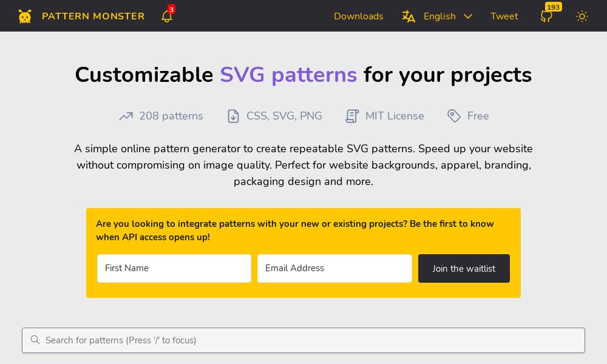Click the license icon beside MIT License

tap(353, 116)
